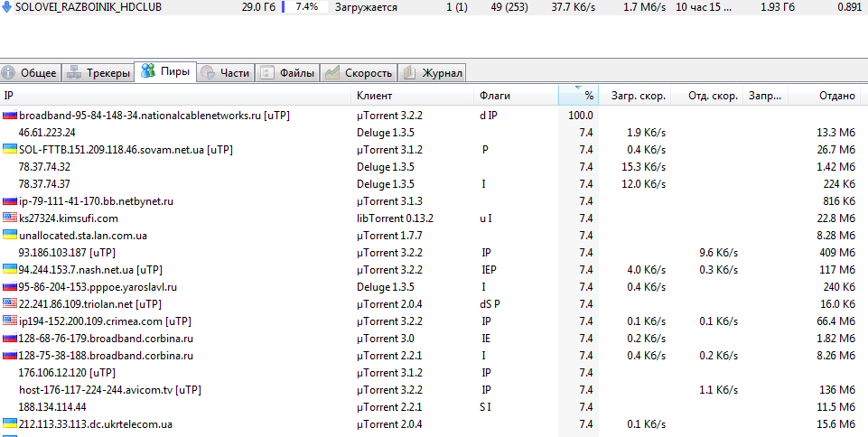The height and width of the screenshot is (437, 868).
Task: Select torrent name SOLOVEI_RAZBOINIK_HDCLUB
Action: coord(89,8)
